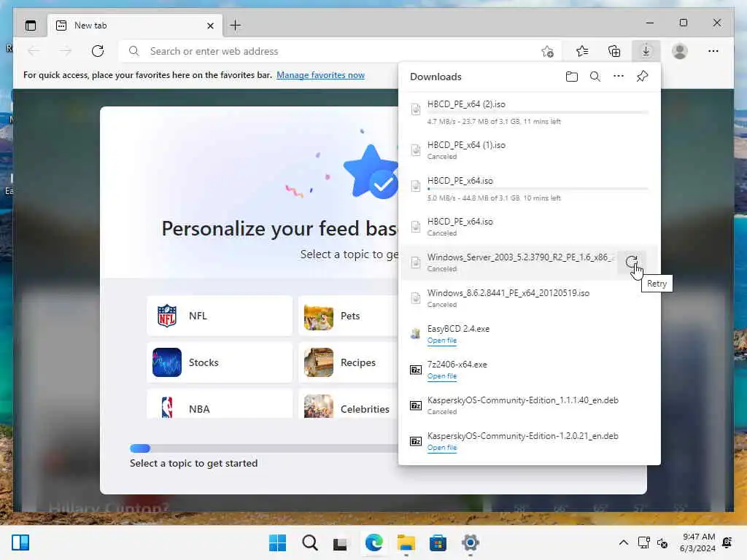The image size is (747, 560).
Task: Click the Retry button for Windows_Server_2003 download
Action: [x=631, y=262]
